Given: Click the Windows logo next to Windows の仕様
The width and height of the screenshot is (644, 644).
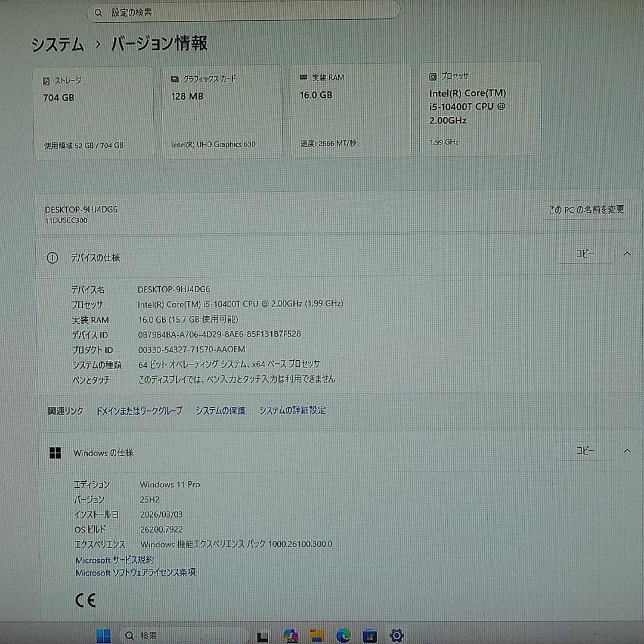Looking at the screenshot, I should pyautogui.click(x=55, y=453).
